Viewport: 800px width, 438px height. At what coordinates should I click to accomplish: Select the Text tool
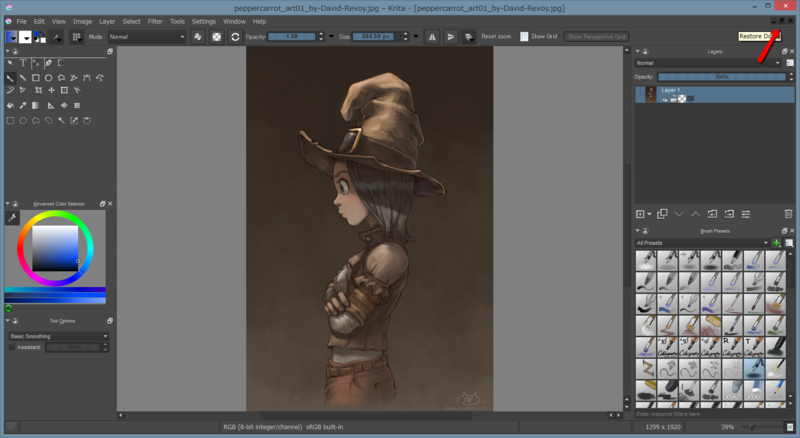pyautogui.click(x=22, y=63)
